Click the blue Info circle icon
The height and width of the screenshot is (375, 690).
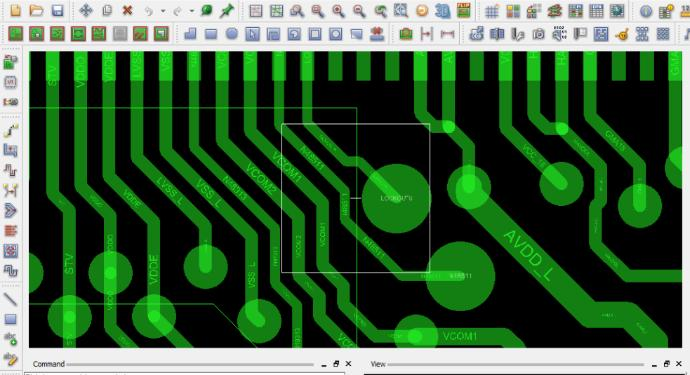point(646,11)
